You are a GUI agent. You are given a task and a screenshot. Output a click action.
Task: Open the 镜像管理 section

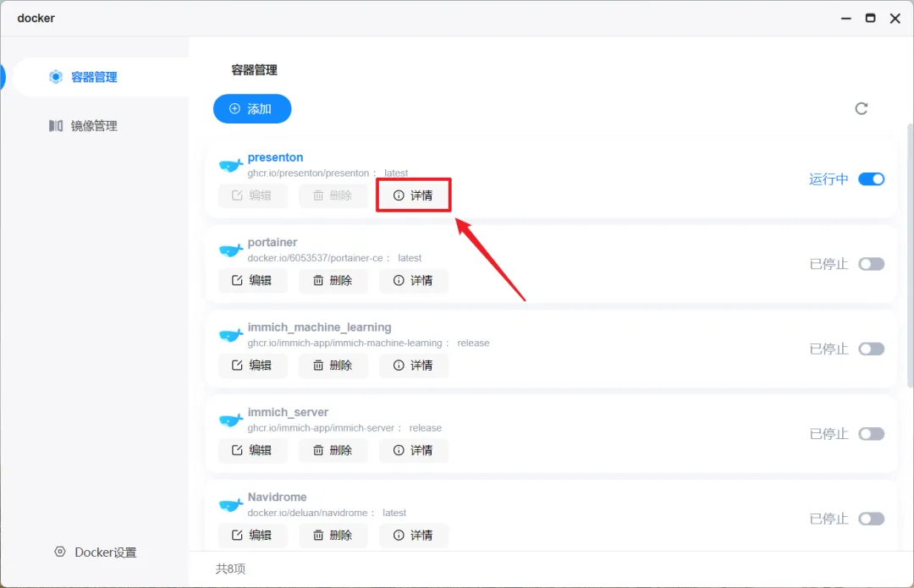point(83,126)
